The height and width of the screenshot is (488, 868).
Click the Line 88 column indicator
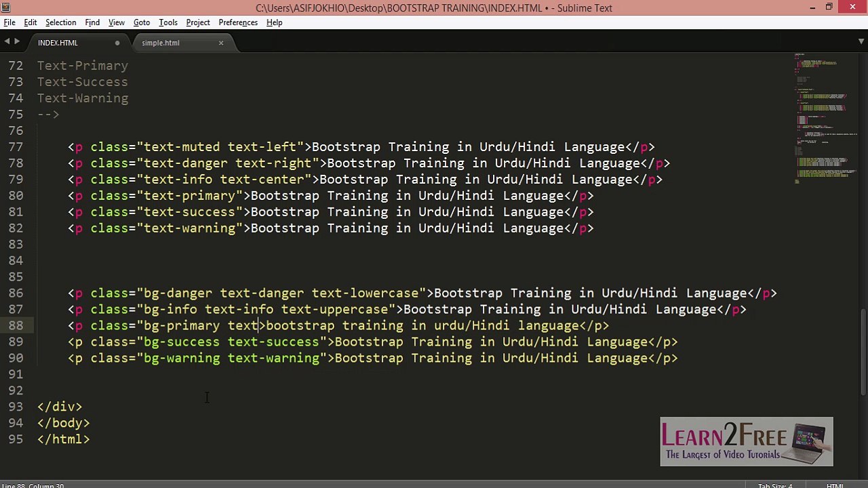33,485
